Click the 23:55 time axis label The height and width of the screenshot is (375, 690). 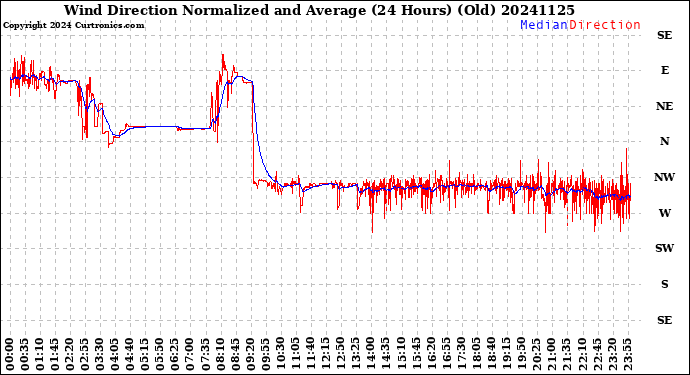point(627,354)
